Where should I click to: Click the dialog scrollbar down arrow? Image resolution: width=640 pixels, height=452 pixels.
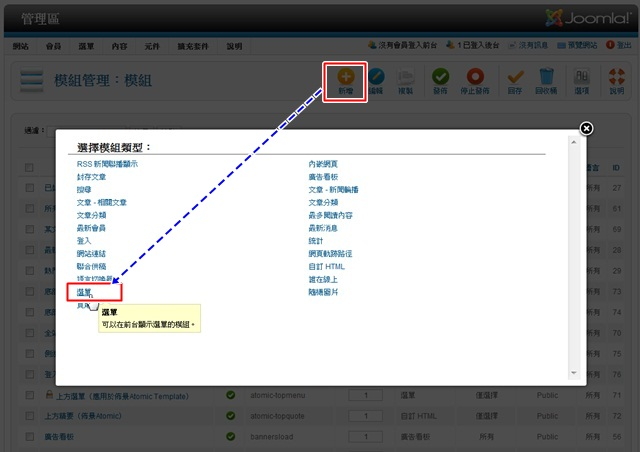(573, 373)
